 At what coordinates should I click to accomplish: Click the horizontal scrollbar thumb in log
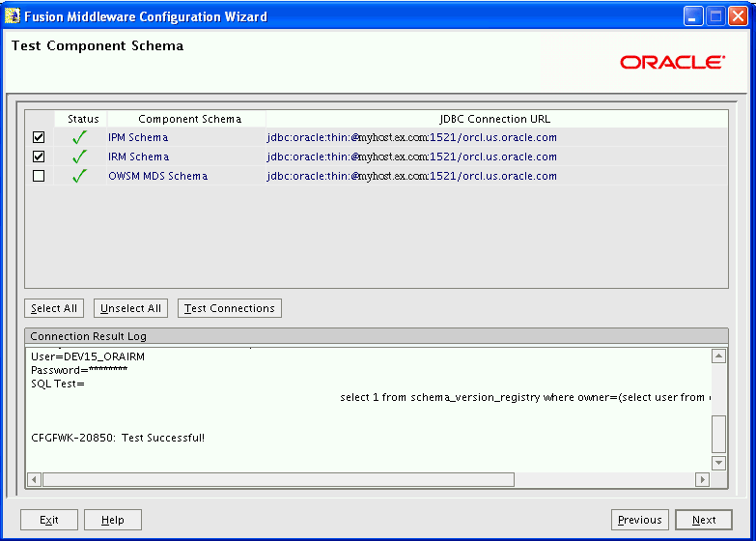[279, 480]
